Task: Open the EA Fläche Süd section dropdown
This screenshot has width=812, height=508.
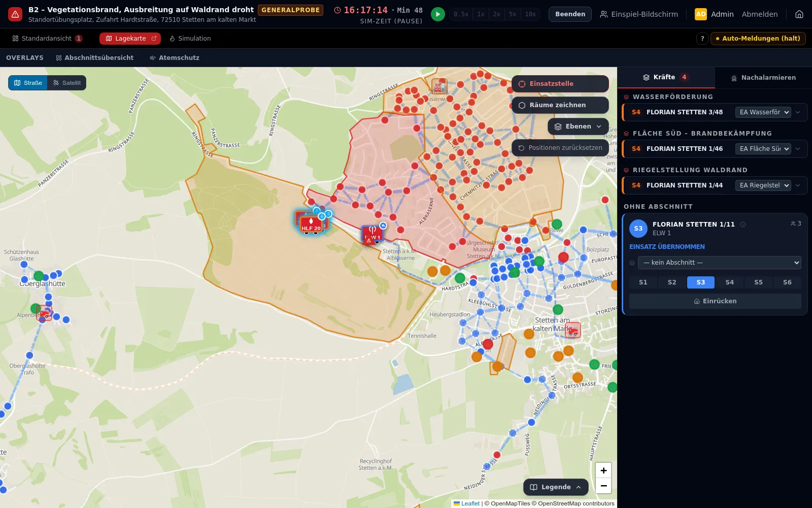Action: (x=763, y=149)
